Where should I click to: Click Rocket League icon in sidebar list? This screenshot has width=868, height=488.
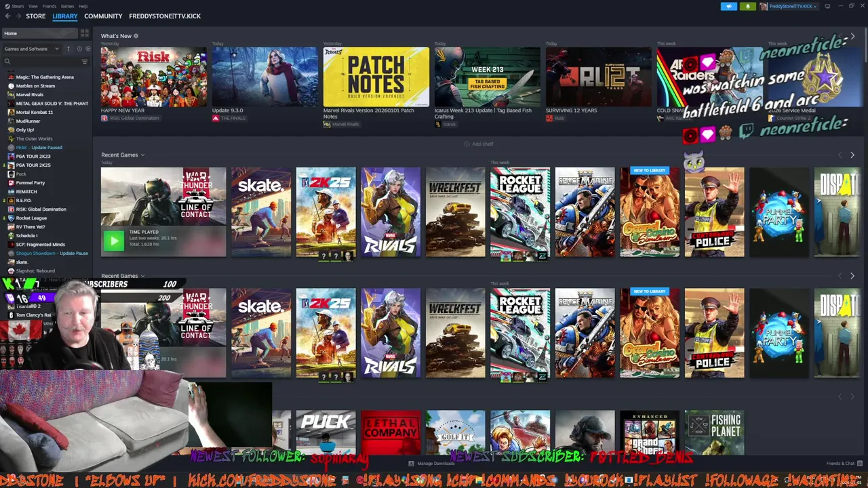[x=11, y=218]
